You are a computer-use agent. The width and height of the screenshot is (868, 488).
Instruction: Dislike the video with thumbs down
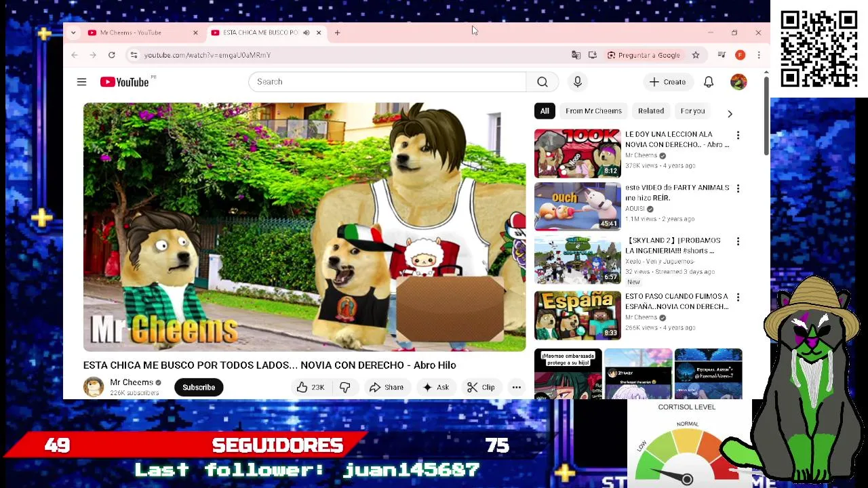(x=345, y=387)
